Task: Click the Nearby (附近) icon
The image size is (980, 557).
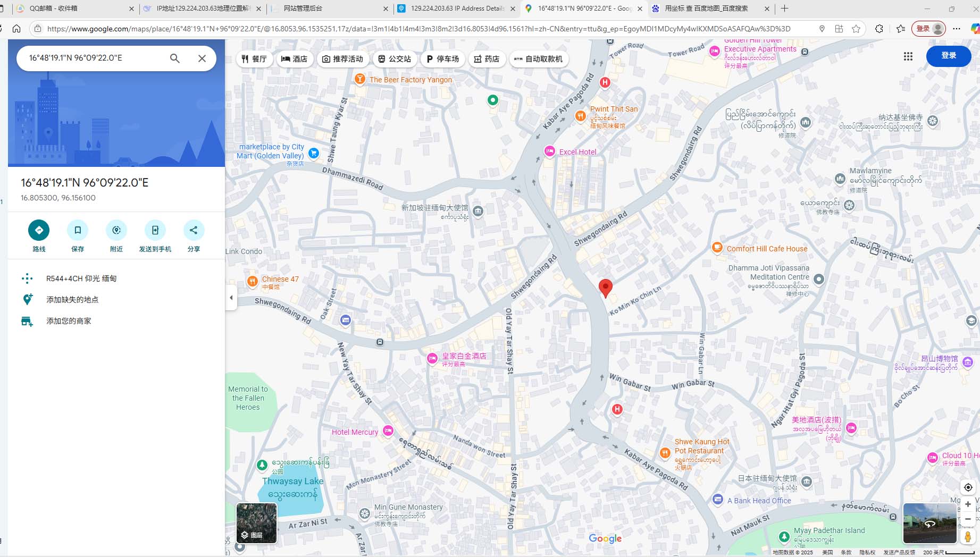Action: (116, 230)
